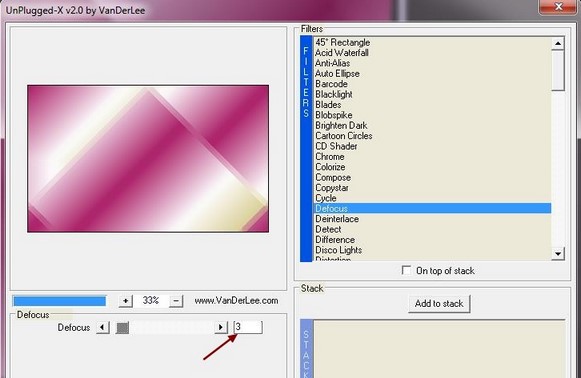Click the Add to stack button
Screen dimensions: 581x378
pyautogui.click(x=439, y=304)
